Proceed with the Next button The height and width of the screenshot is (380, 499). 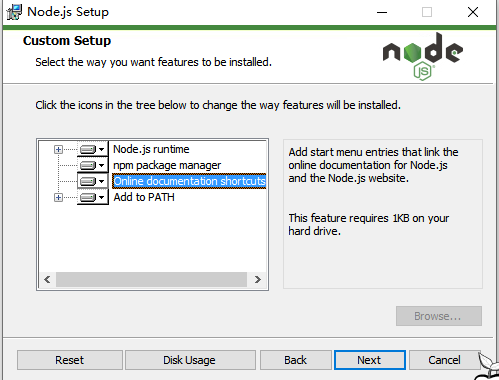click(x=370, y=360)
